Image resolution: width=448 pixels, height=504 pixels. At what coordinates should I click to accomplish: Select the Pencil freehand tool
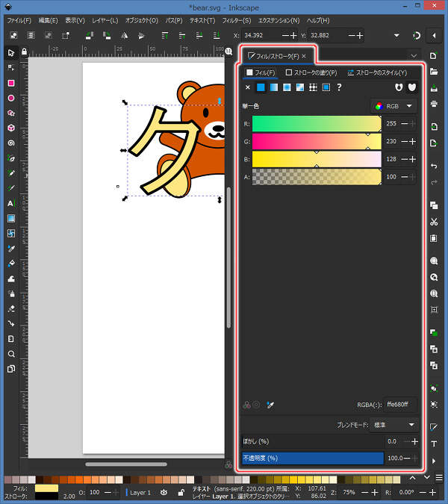(11, 173)
